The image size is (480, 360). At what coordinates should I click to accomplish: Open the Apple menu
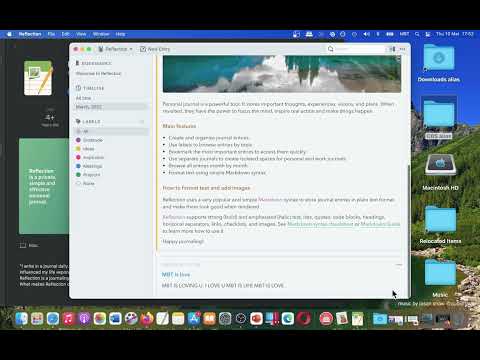tap(9, 34)
